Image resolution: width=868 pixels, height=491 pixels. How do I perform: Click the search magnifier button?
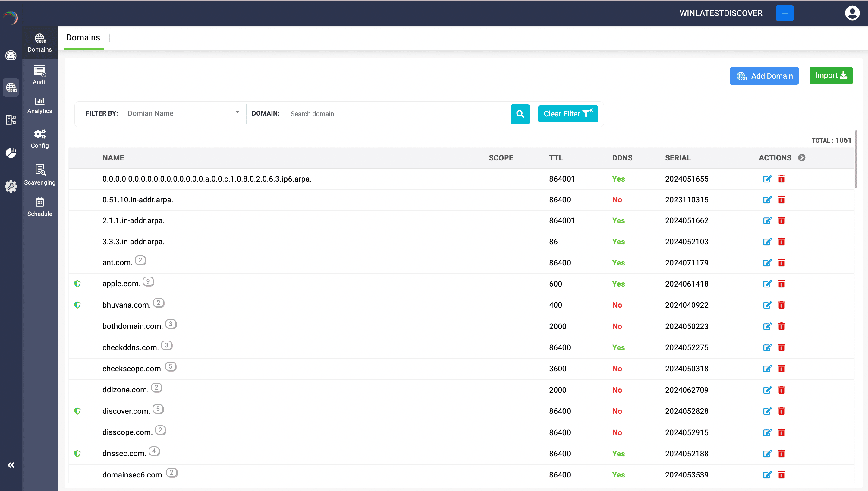click(520, 114)
